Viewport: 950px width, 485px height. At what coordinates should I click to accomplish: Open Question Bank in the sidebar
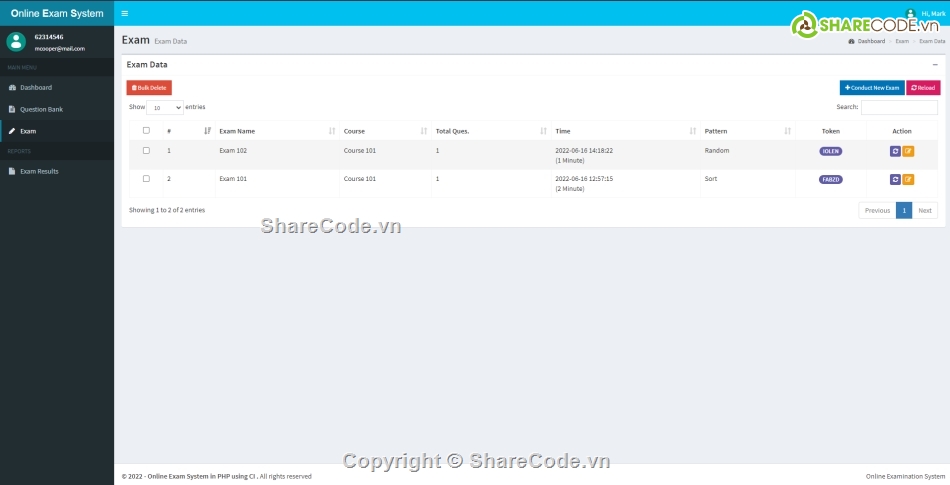41,109
